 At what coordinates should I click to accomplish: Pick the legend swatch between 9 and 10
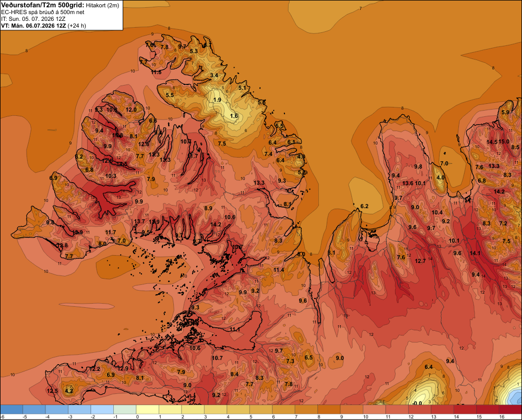point(352,410)
